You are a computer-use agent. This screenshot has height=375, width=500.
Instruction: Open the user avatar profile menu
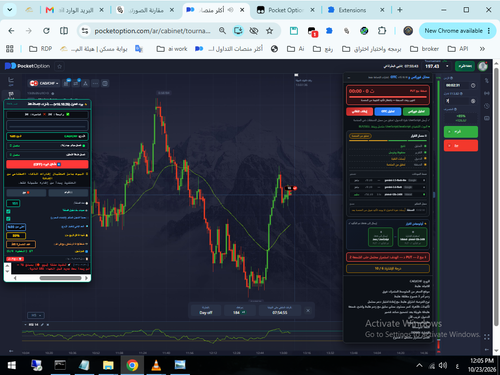482,66
